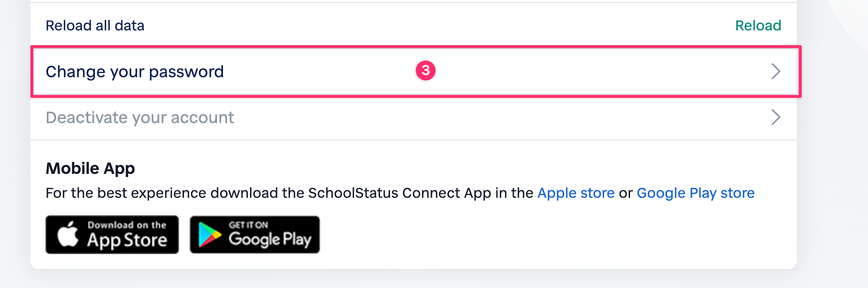Click the red number 3 step badge
This screenshot has height=288, width=868.
pos(426,71)
